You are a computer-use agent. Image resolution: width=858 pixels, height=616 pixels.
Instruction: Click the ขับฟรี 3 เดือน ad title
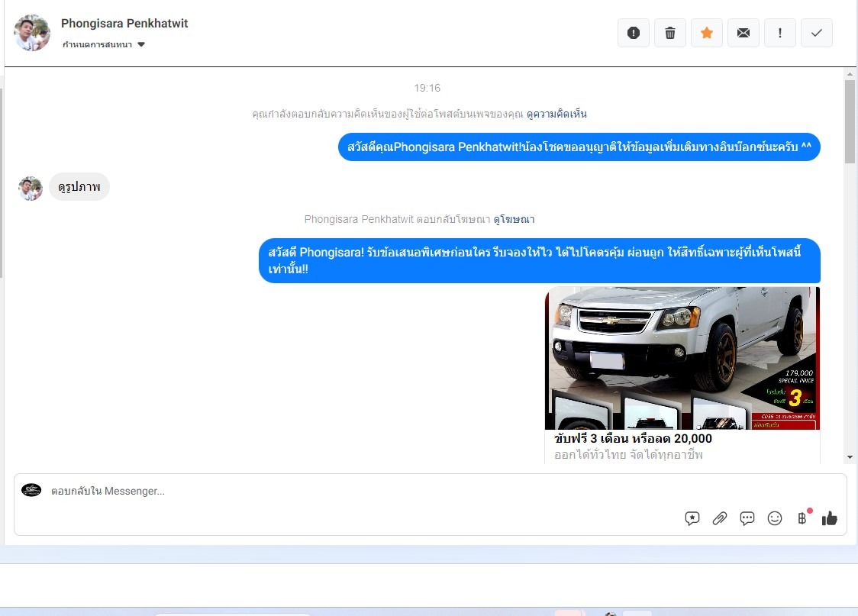(x=633, y=439)
